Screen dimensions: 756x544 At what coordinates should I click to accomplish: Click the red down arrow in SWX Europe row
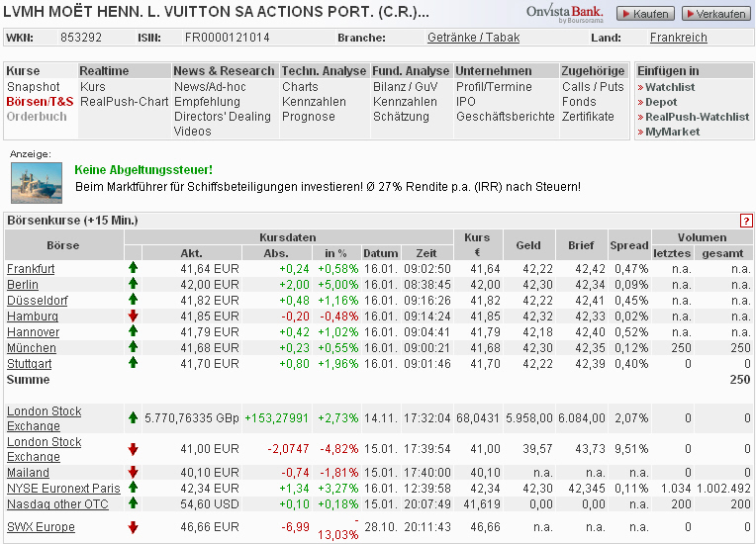[x=133, y=527]
